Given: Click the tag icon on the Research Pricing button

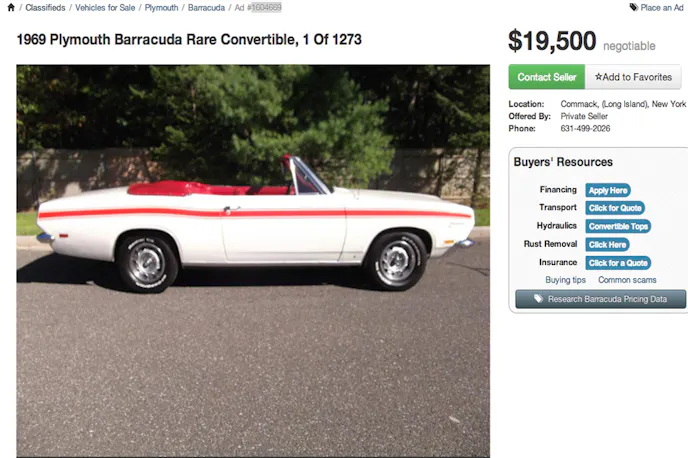Looking at the screenshot, I should point(537,299).
